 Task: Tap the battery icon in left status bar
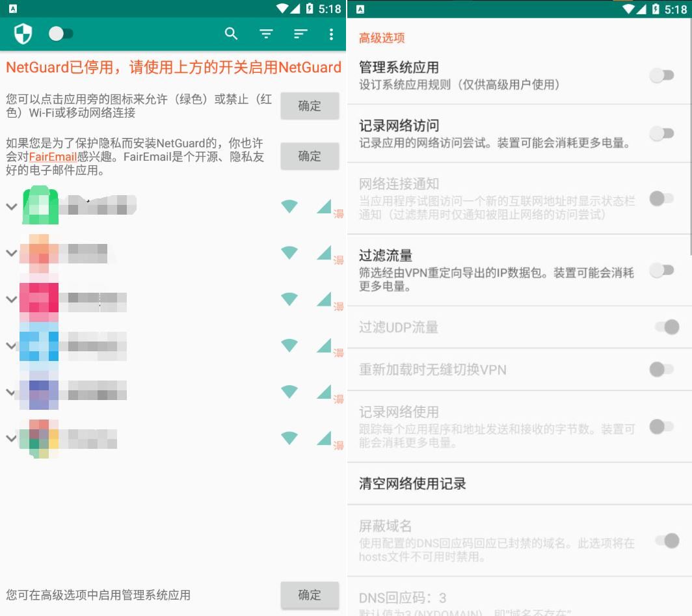pos(310,8)
